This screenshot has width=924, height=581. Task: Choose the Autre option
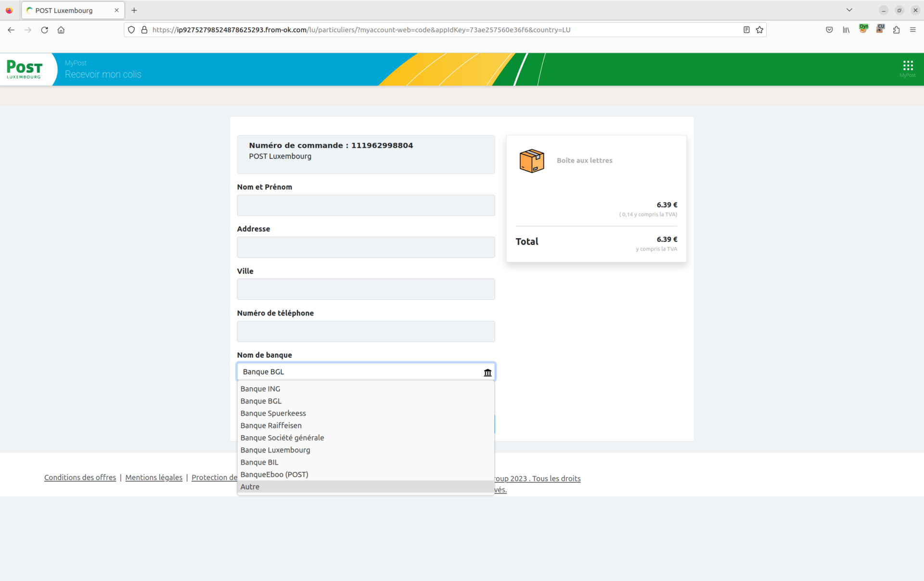pos(366,487)
